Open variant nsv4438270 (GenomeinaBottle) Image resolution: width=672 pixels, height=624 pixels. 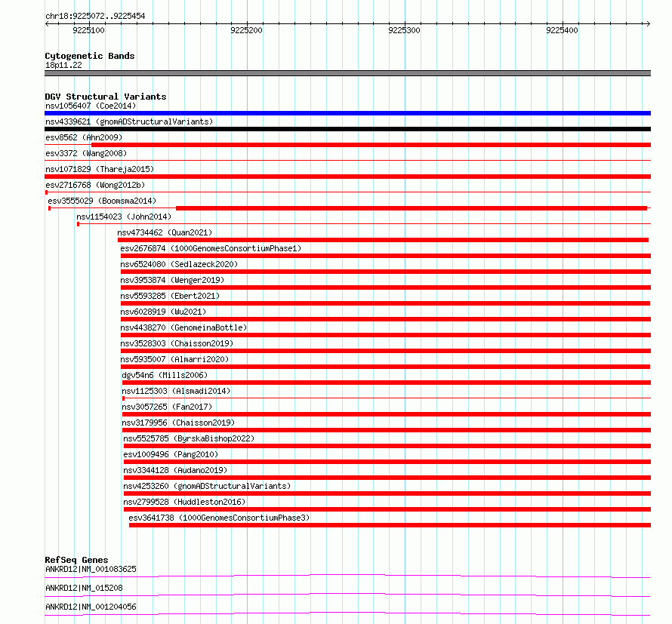pyautogui.click(x=183, y=327)
